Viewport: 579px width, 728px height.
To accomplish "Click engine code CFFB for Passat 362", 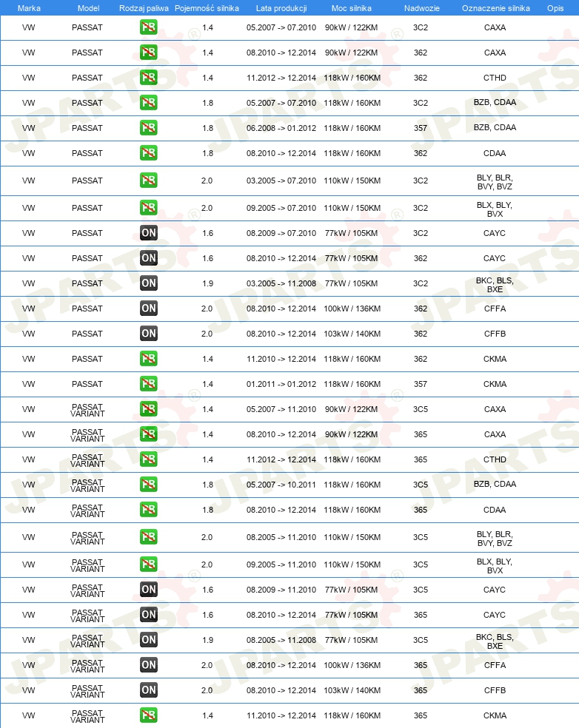I will (x=495, y=334).
